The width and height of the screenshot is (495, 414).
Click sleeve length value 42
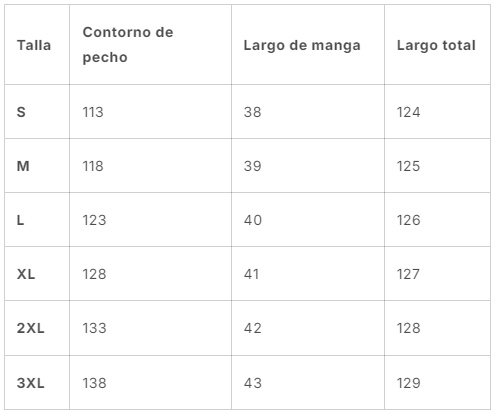[252, 328]
